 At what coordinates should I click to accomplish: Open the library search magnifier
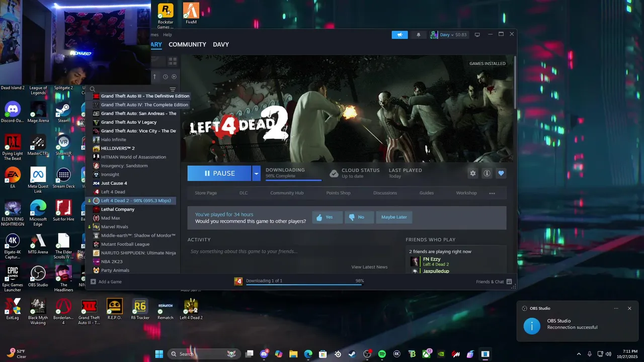pos(93,89)
